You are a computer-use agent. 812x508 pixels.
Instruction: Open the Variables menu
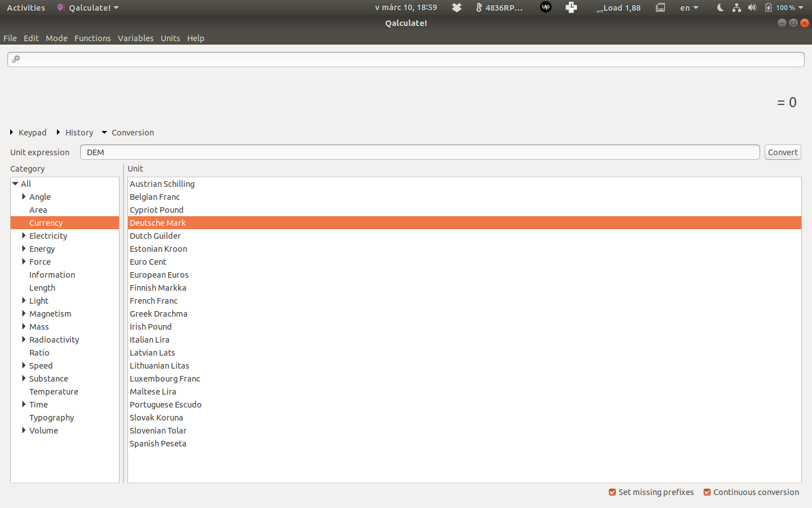(x=135, y=38)
